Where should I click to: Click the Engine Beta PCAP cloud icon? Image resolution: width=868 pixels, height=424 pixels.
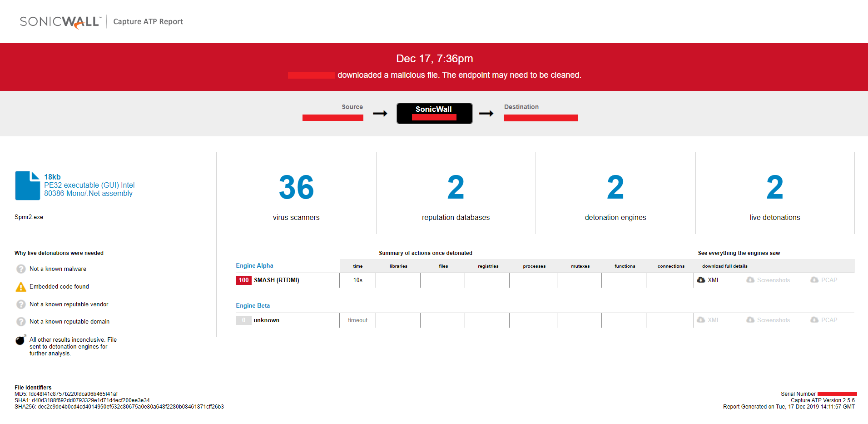[x=814, y=320]
